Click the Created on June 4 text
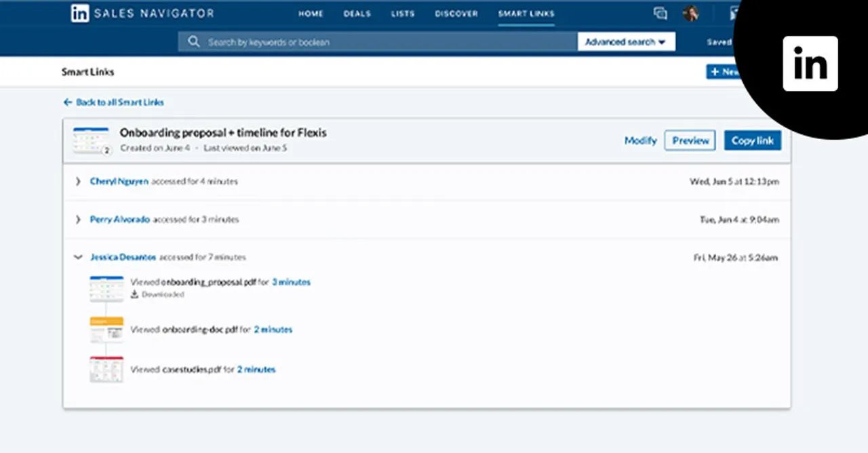 [x=155, y=148]
